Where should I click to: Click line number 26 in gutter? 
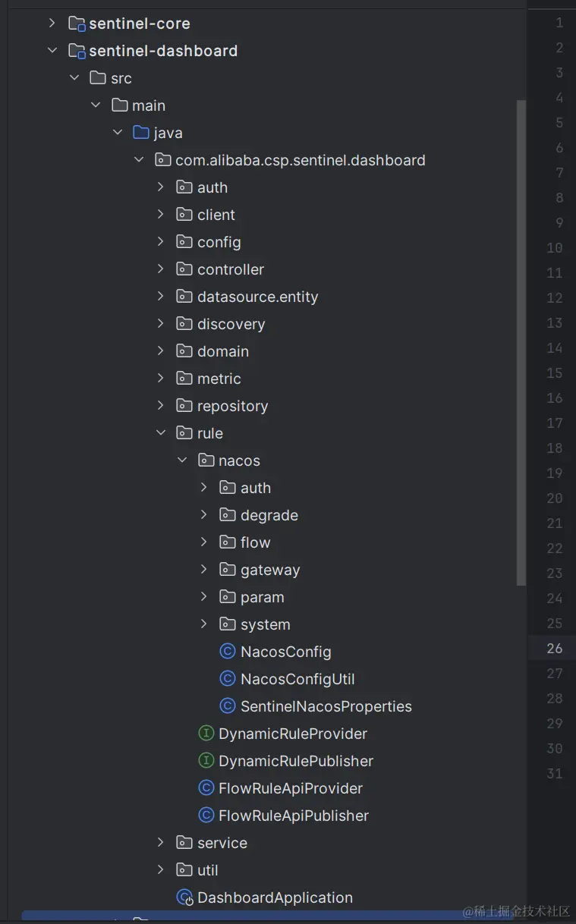(555, 648)
